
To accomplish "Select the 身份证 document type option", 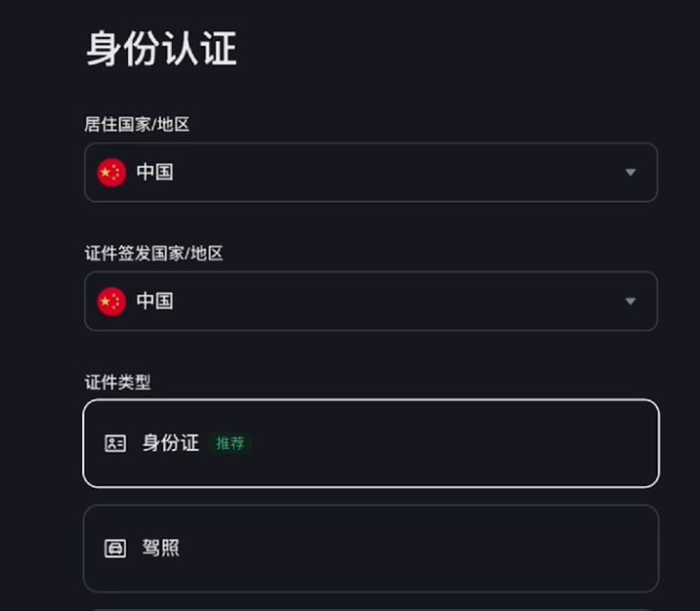I will [371, 443].
